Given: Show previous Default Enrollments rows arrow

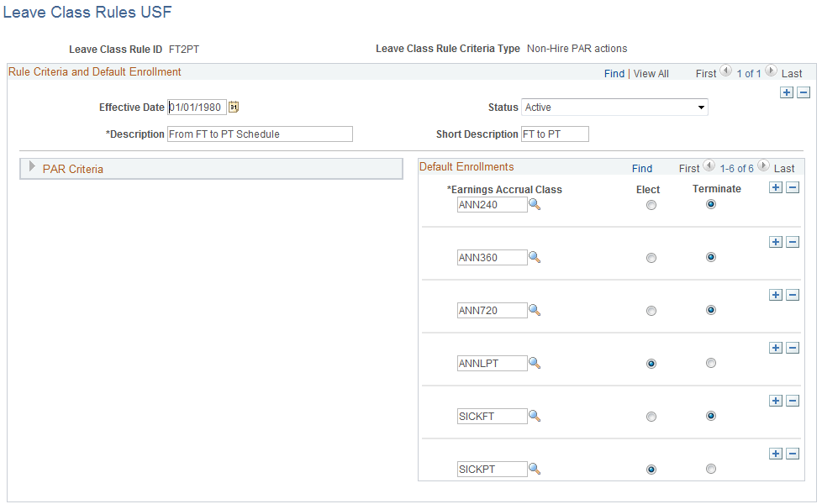Looking at the screenshot, I should (x=709, y=165).
